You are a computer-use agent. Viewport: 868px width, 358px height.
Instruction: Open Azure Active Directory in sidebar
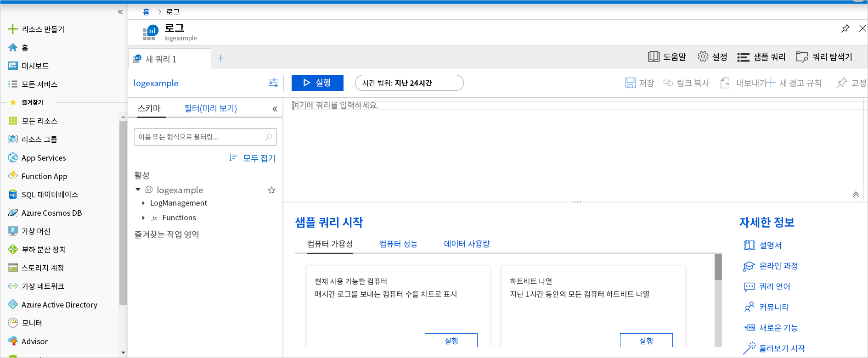(x=53, y=305)
